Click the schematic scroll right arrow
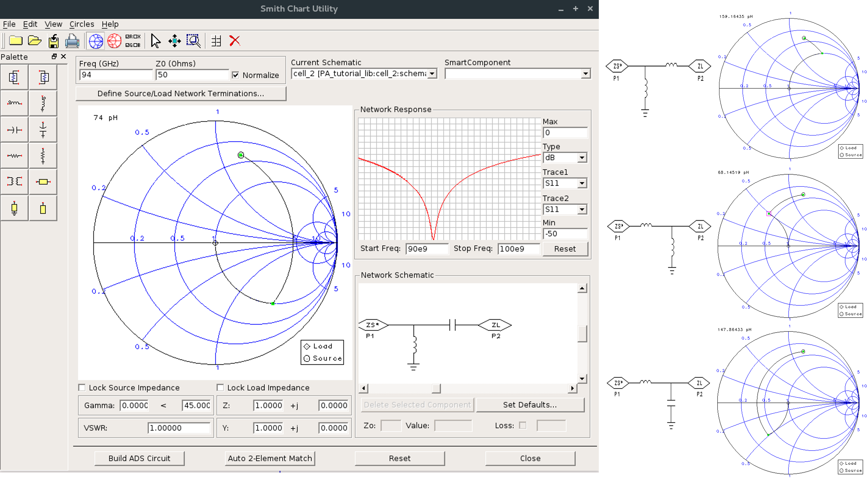Image resolution: width=868 pixels, height=480 pixels. tap(572, 388)
